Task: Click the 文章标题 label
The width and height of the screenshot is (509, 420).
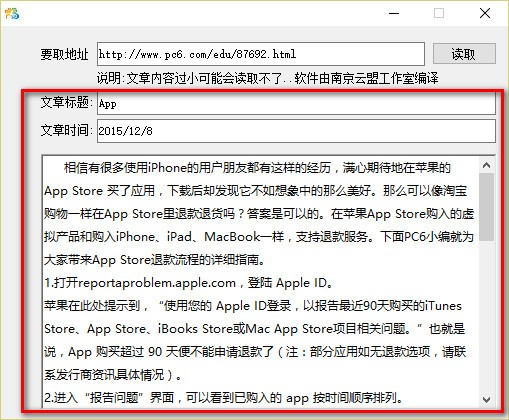Action: (x=67, y=103)
